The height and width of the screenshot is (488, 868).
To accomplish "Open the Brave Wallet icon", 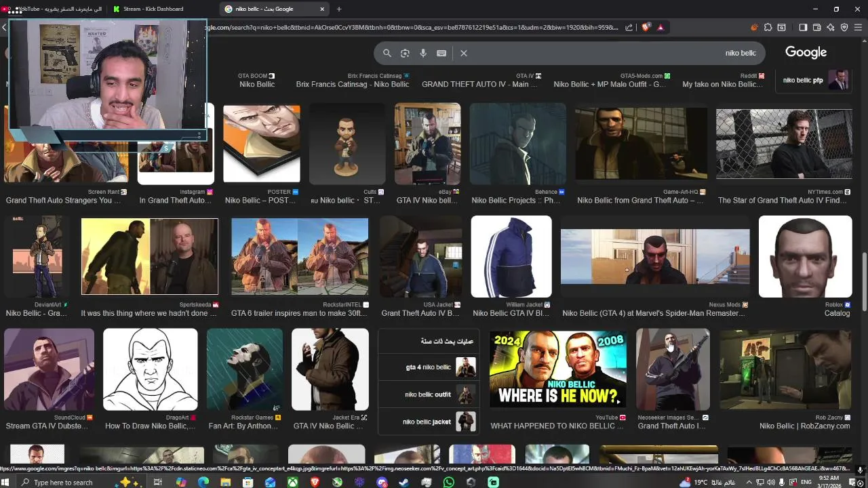I will coord(816,27).
